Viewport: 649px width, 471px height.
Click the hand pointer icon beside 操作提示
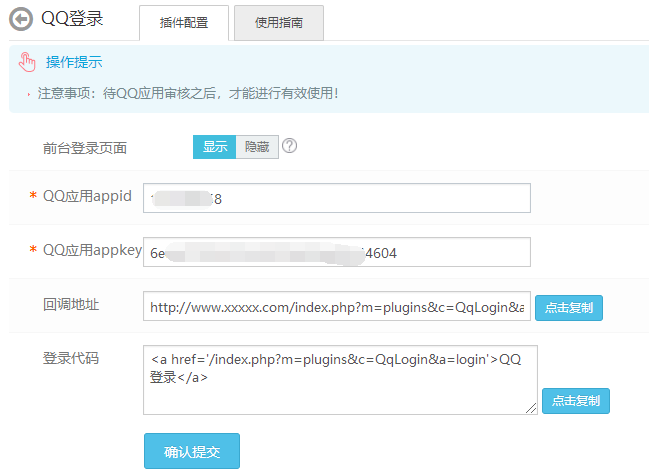27,62
